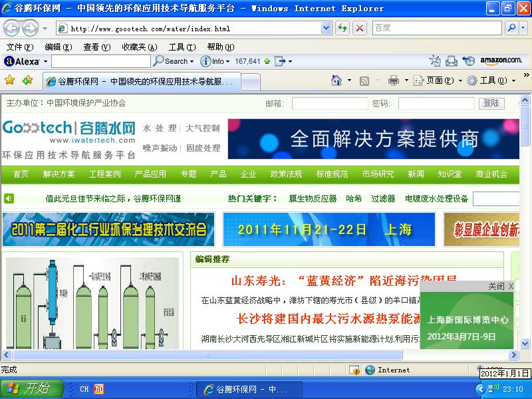Open search provider dropdown arrow
Image resolution: width=532 pixels, height=399 pixels.
tap(523, 28)
